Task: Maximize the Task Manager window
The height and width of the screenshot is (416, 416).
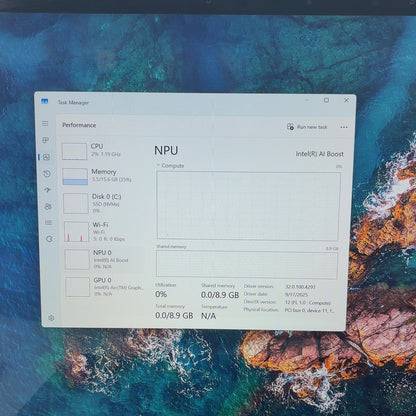Action: tap(326, 100)
